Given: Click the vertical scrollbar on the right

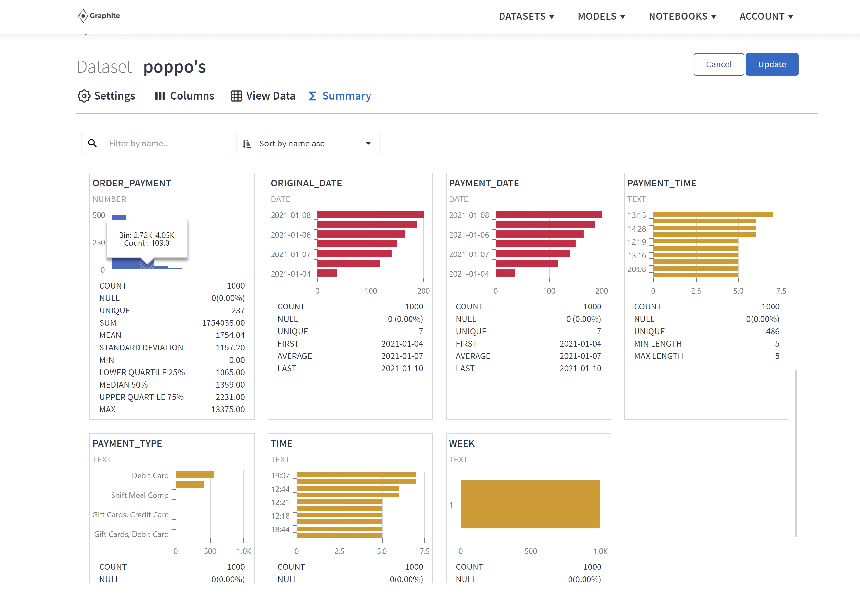Looking at the screenshot, I should pos(796,453).
